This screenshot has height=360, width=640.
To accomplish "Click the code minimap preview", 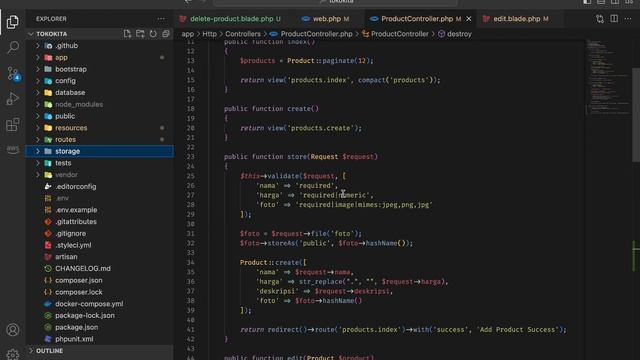I will click(x=608, y=78).
